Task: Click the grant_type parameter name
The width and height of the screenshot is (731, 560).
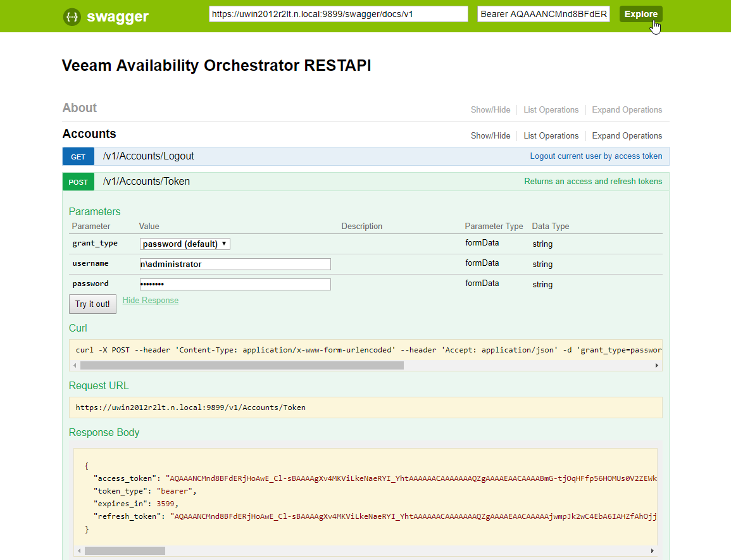Action: click(95, 243)
